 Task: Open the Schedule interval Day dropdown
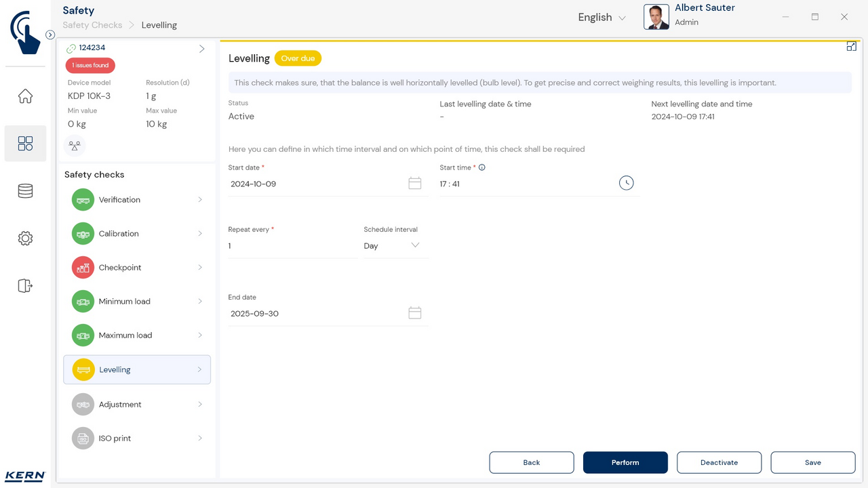tap(392, 246)
